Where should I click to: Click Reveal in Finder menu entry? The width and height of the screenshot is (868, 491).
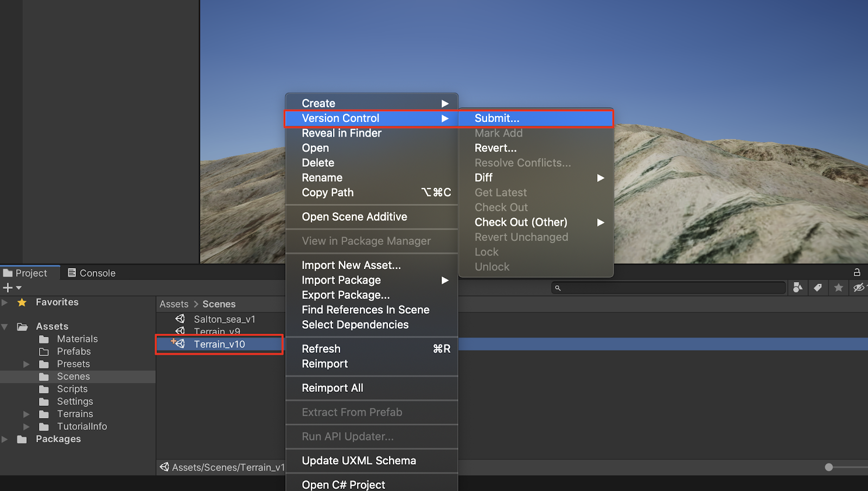tap(341, 133)
